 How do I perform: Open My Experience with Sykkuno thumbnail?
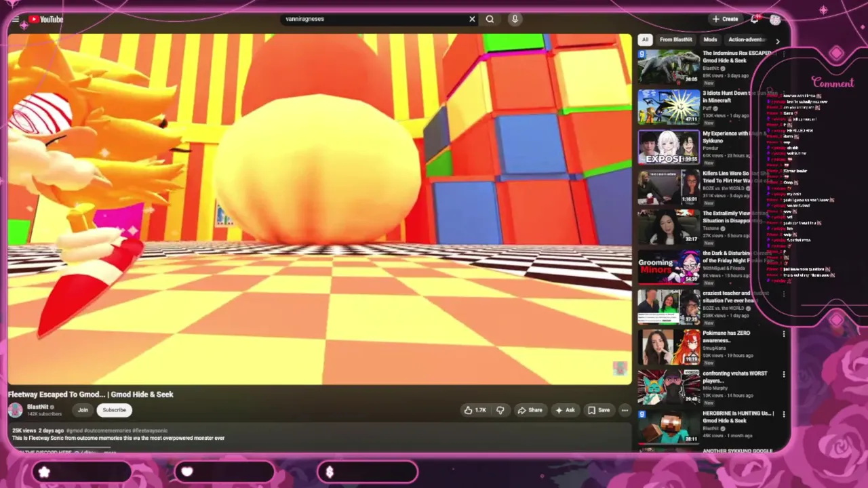[x=669, y=146]
